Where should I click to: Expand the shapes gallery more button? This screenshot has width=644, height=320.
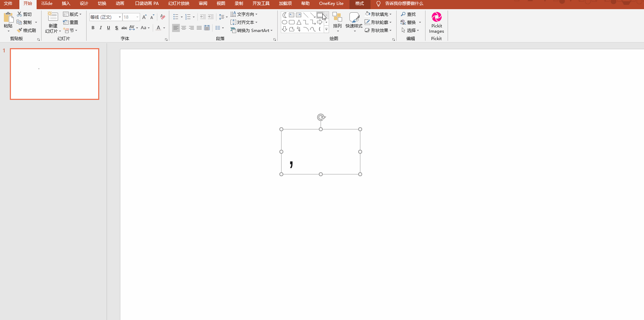[x=326, y=30]
